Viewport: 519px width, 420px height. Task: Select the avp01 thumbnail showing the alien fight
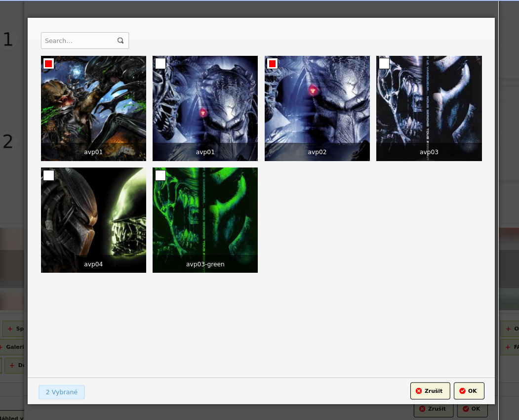93,108
